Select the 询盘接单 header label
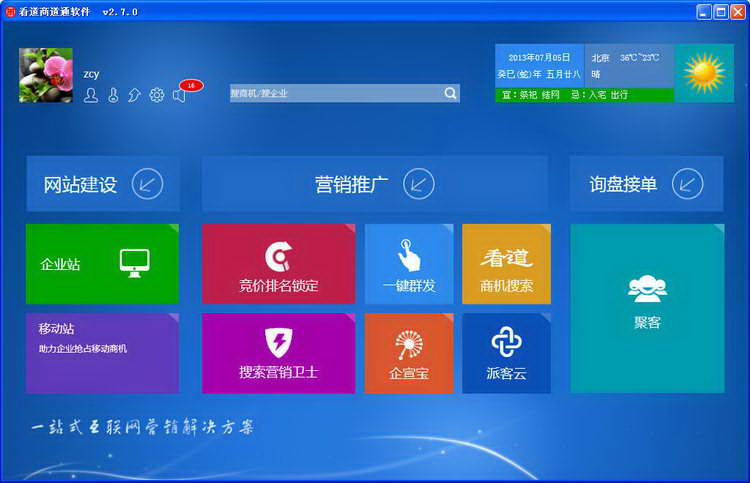Screen dimensions: 750x483 (x=623, y=185)
